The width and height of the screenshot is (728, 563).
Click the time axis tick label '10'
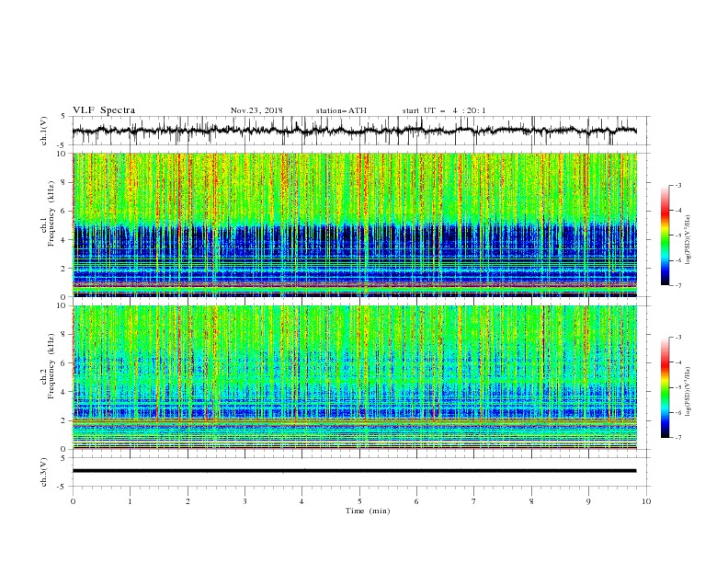[x=646, y=501]
